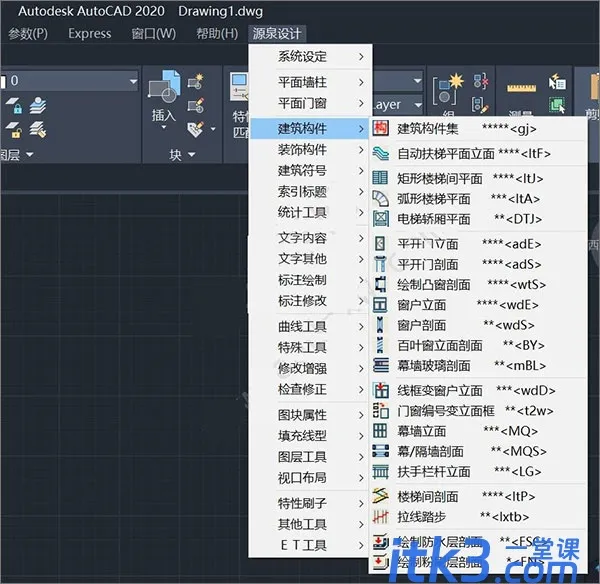Open the 装饰构件 submenu
The height and width of the screenshot is (584, 600).
[310, 150]
